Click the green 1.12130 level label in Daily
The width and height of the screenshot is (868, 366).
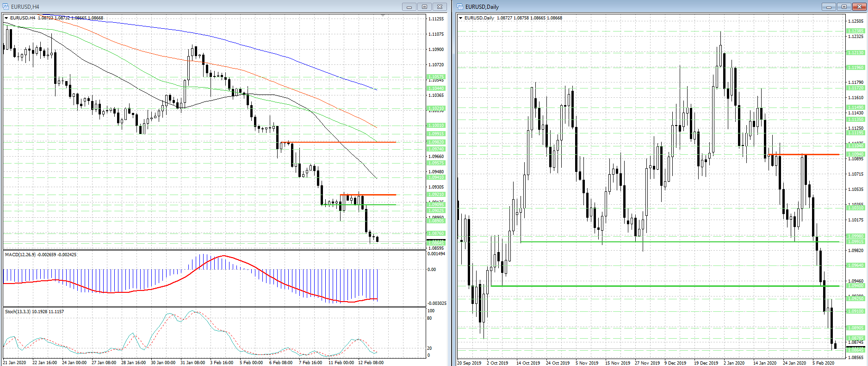[856, 53]
